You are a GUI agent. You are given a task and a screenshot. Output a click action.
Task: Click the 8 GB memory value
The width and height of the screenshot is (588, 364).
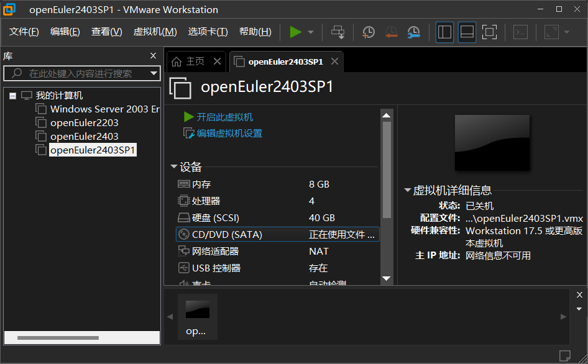[319, 184]
